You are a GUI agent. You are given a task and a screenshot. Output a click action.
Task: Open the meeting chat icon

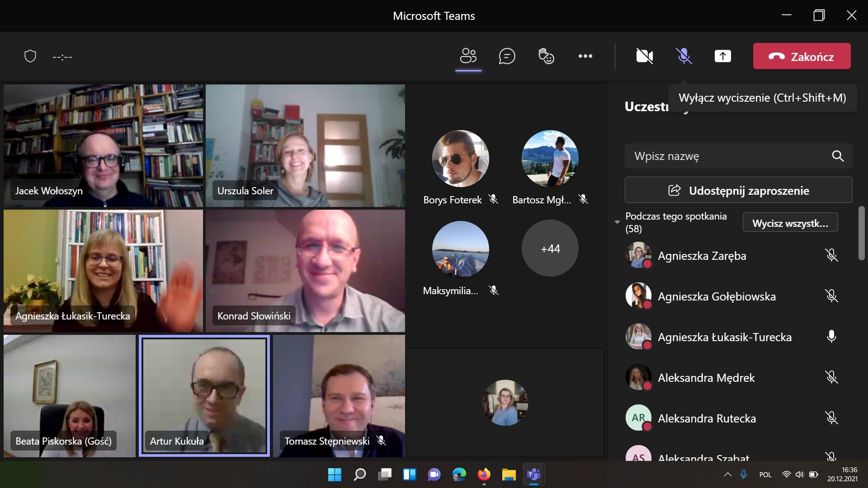point(507,56)
